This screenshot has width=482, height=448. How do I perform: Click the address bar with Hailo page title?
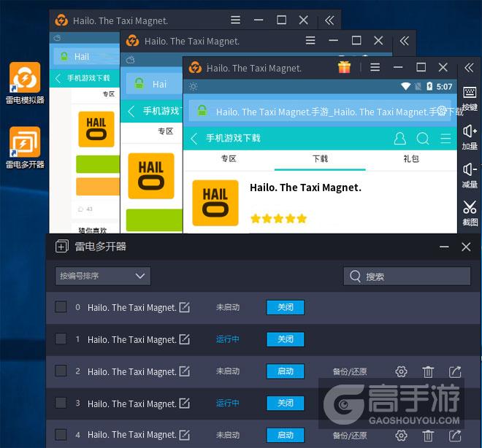coord(320,112)
